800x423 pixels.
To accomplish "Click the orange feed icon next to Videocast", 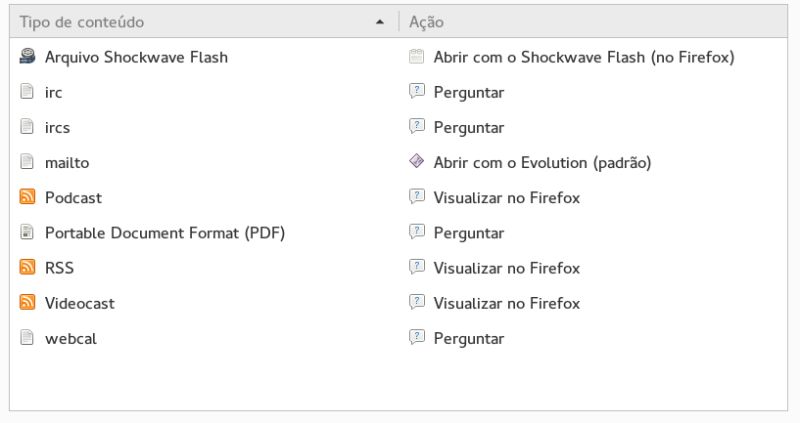I will coord(27,302).
